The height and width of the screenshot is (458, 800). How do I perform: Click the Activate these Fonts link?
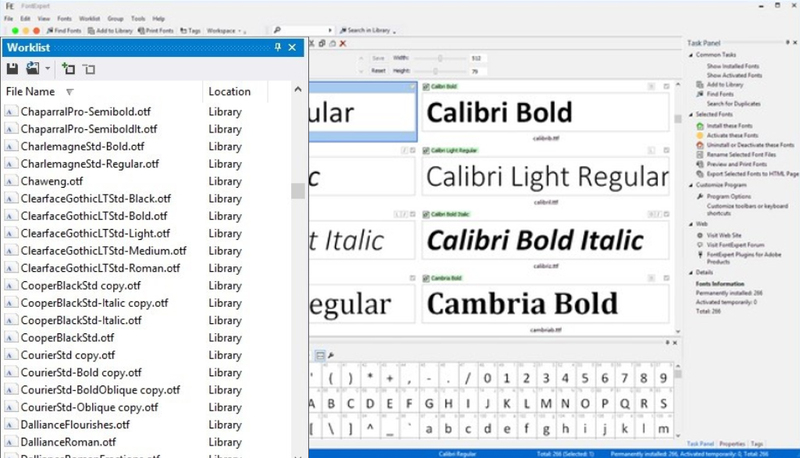(x=732, y=135)
